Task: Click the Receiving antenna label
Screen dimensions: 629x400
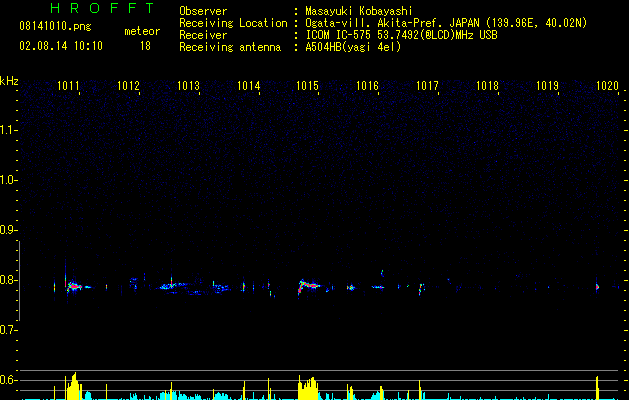Action: point(230,47)
